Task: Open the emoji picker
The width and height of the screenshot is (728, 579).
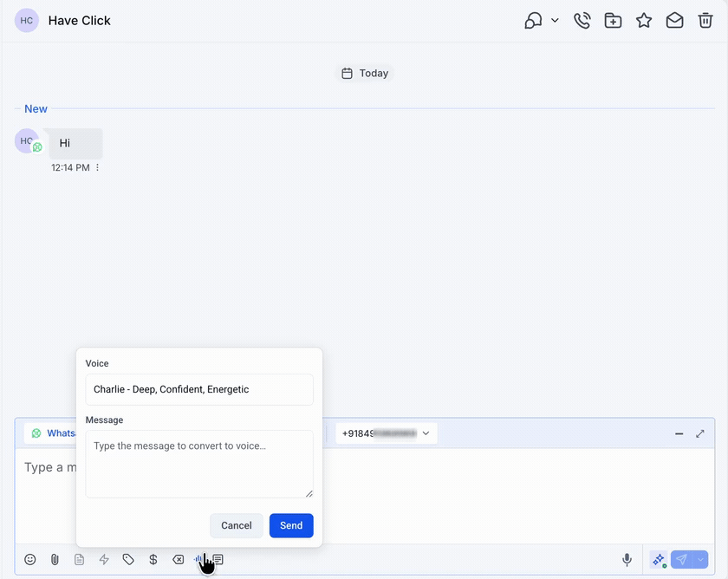Action: (30, 560)
